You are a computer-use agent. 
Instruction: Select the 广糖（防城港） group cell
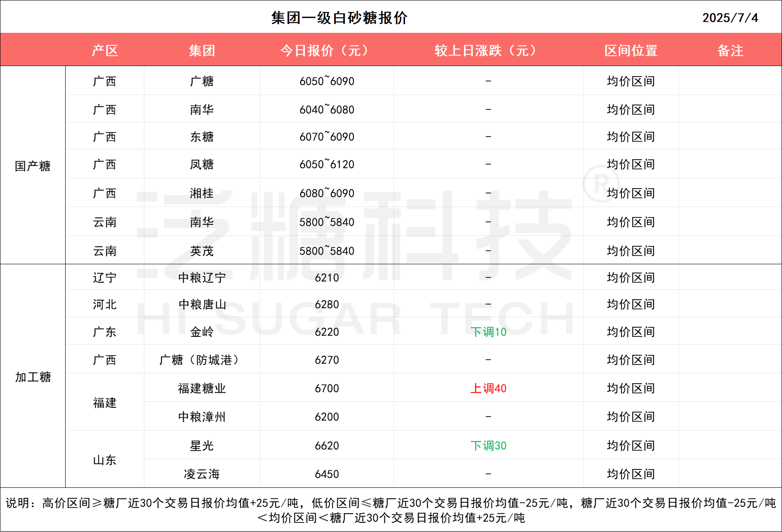[x=202, y=360]
